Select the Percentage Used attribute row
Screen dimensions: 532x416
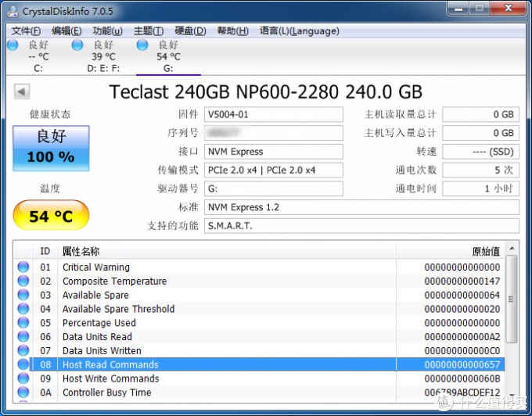coord(260,322)
